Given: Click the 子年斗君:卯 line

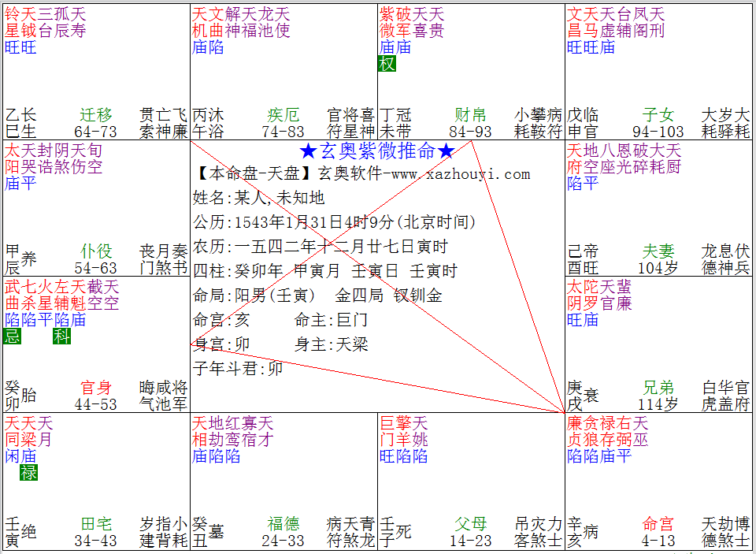Looking at the screenshot, I should tap(238, 369).
